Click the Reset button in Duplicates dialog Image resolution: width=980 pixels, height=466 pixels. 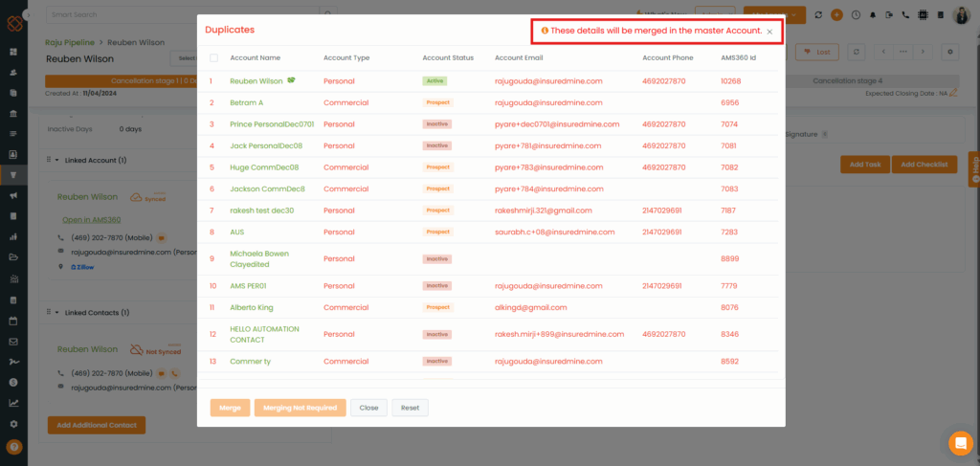point(410,408)
